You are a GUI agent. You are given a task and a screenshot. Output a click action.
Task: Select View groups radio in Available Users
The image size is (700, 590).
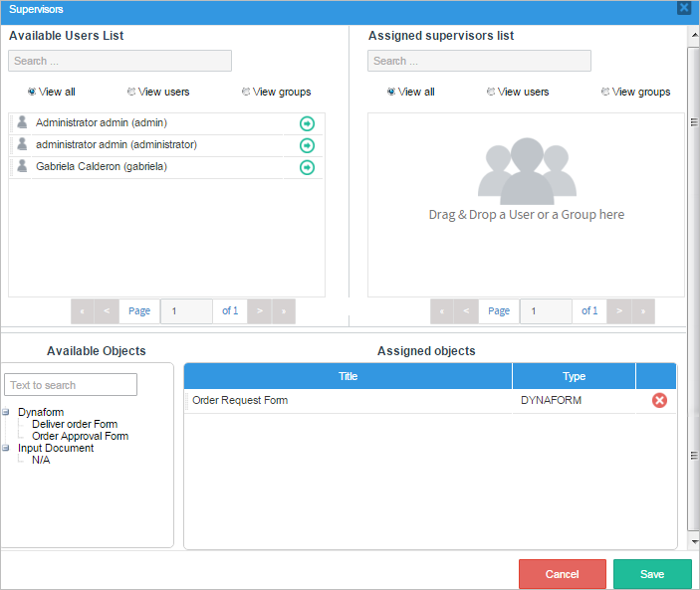(246, 92)
